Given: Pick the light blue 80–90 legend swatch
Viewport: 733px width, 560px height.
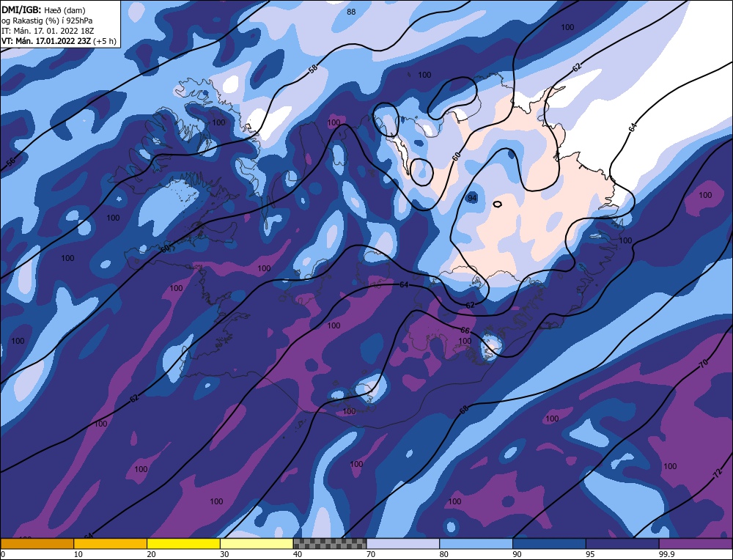Looking at the screenshot, I should (x=476, y=543).
